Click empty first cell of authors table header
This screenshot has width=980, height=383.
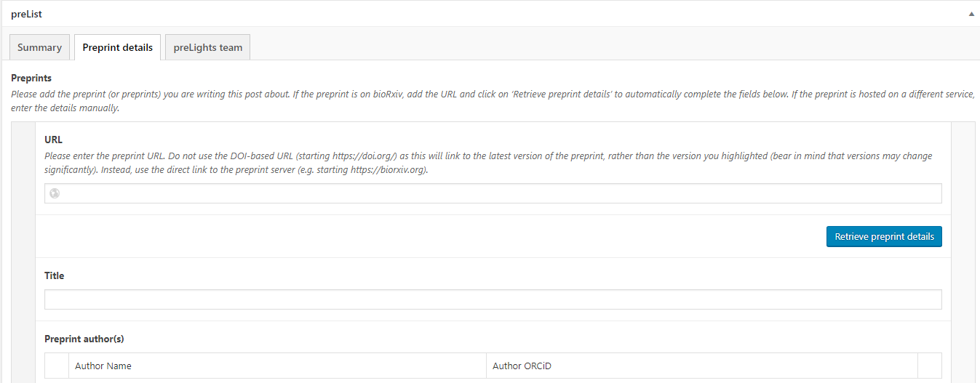[56, 366]
